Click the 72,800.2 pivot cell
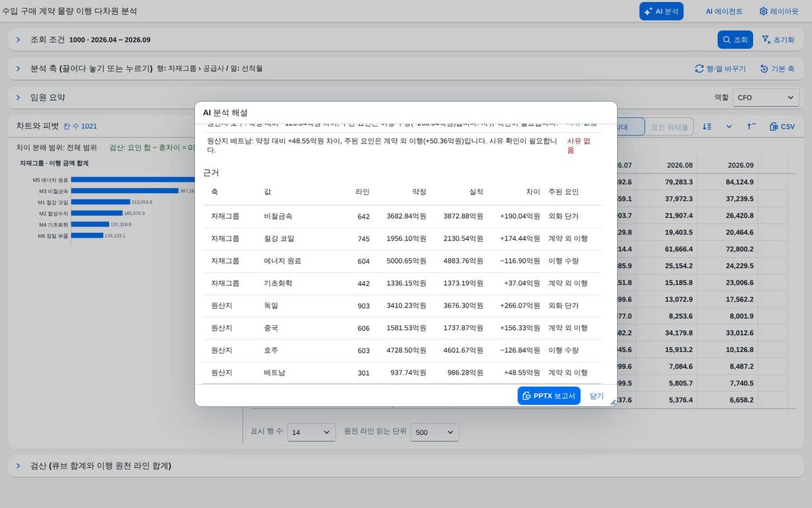 coord(740,249)
